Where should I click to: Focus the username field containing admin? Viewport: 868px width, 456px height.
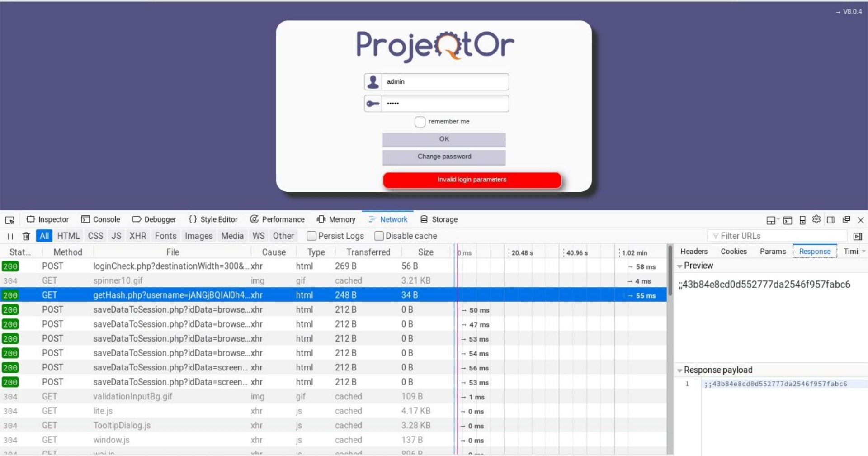tap(445, 82)
